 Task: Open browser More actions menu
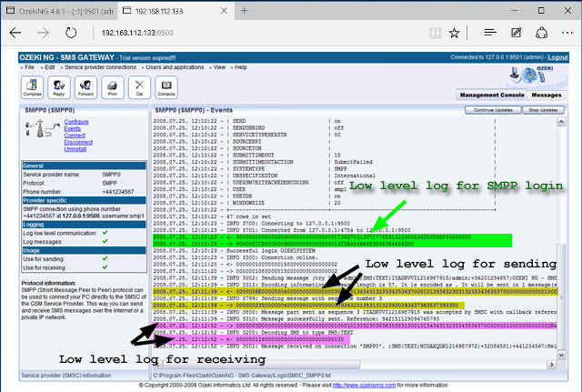coord(567,33)
